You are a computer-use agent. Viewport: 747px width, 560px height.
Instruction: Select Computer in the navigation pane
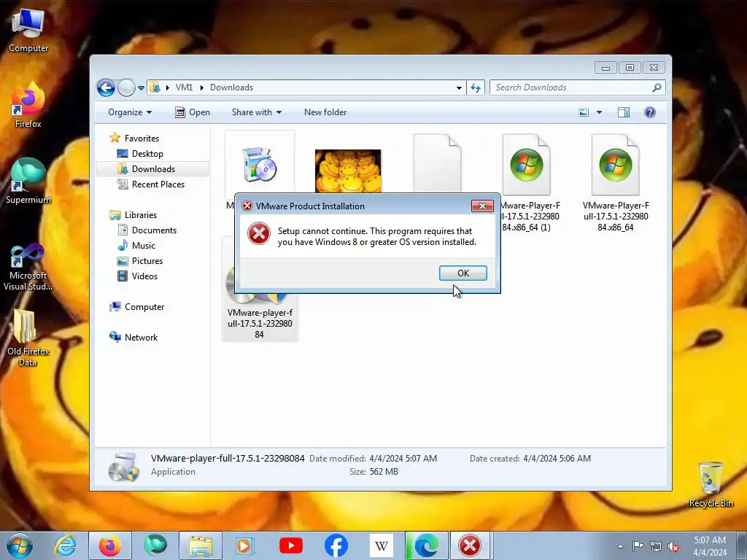[x=144, y=307]
